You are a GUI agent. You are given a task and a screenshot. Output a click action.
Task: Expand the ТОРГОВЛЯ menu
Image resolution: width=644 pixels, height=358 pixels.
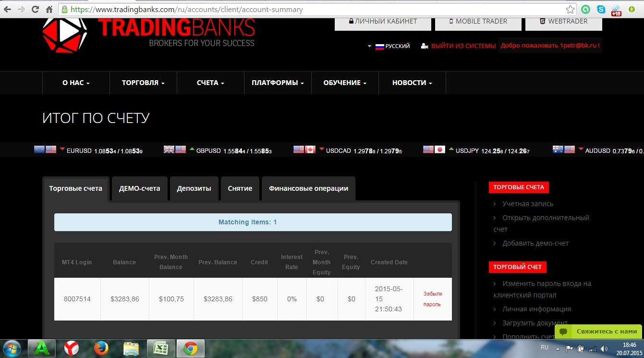(x=143, y=83)
